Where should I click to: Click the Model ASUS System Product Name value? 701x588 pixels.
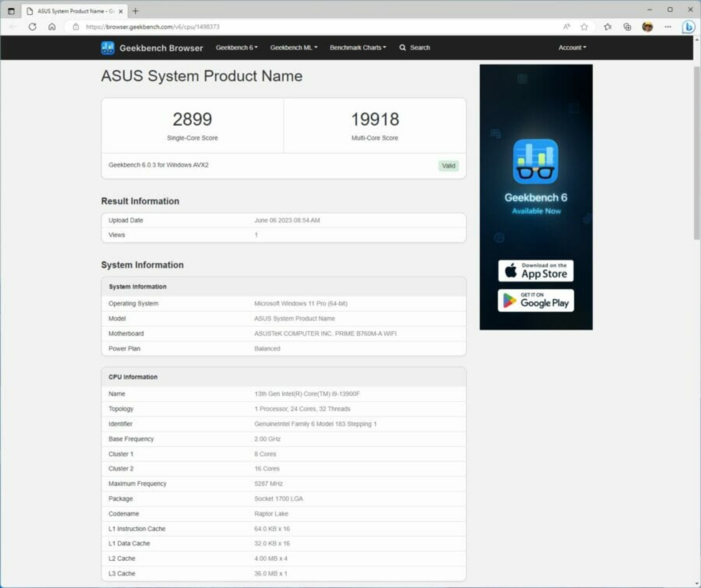295,319
